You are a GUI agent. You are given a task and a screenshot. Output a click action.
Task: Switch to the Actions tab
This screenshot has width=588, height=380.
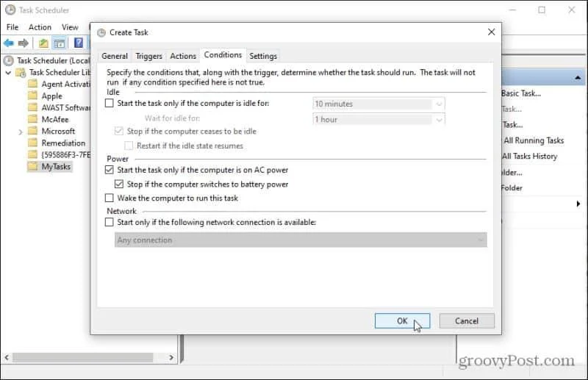click(183, 56)
